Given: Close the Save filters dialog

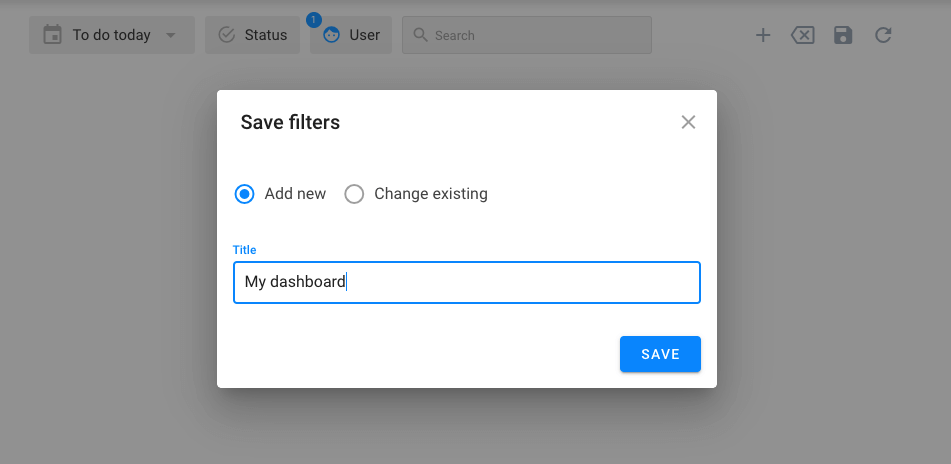Looking at the screenshot, I should (688, 122).
